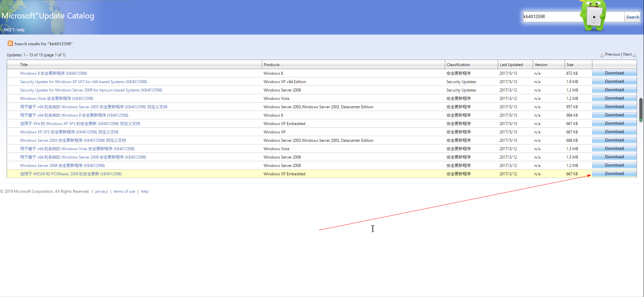The height and width of the screenshot is (297, 644).
Task: Sort by Last Updated column header
Action: pyautogui.click(x=511, y=65)
